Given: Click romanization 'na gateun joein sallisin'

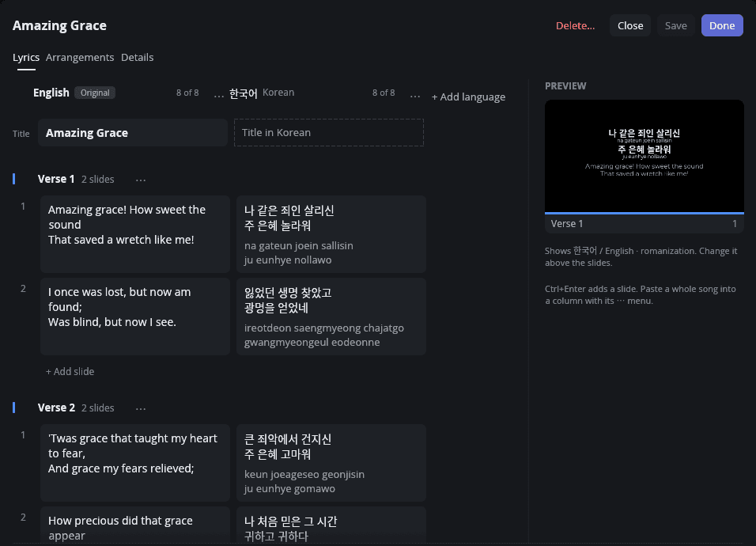Looking at the screenshot, I should coord(299,245).
